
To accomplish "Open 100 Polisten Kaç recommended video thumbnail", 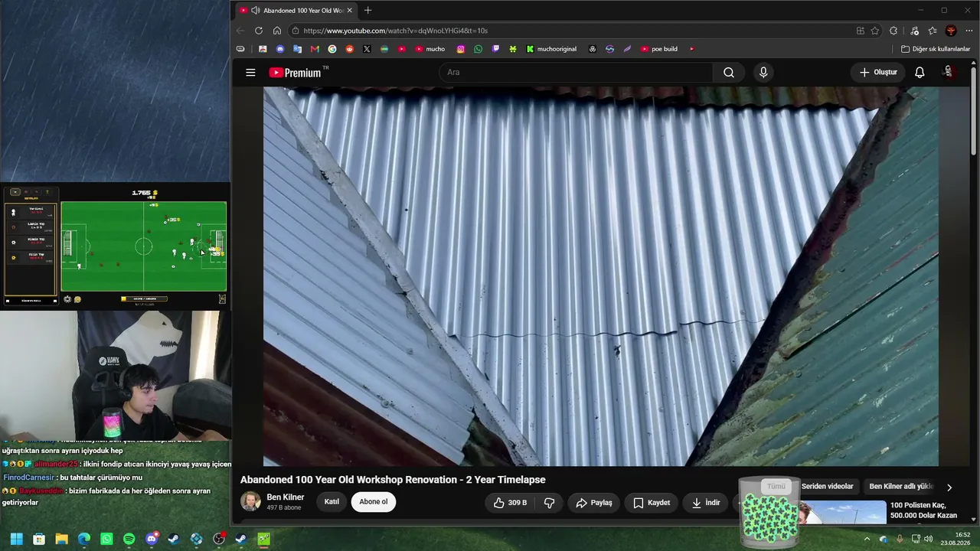I will click(x=842, y=513).
